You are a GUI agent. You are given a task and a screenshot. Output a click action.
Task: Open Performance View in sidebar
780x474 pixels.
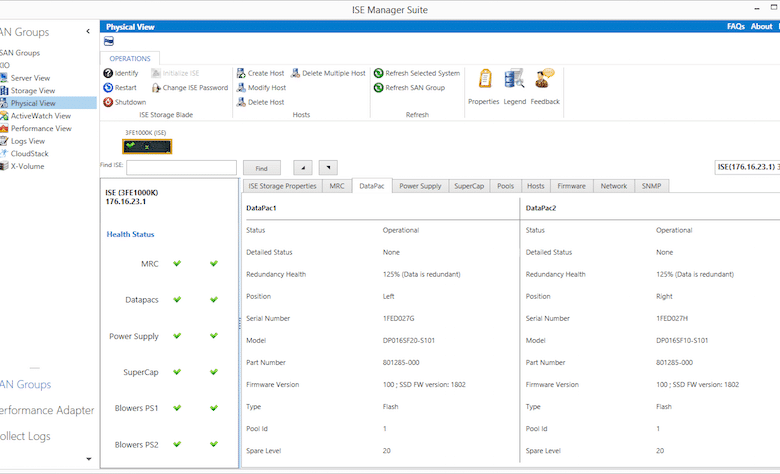pyautogui.click(x=41, y=128)
